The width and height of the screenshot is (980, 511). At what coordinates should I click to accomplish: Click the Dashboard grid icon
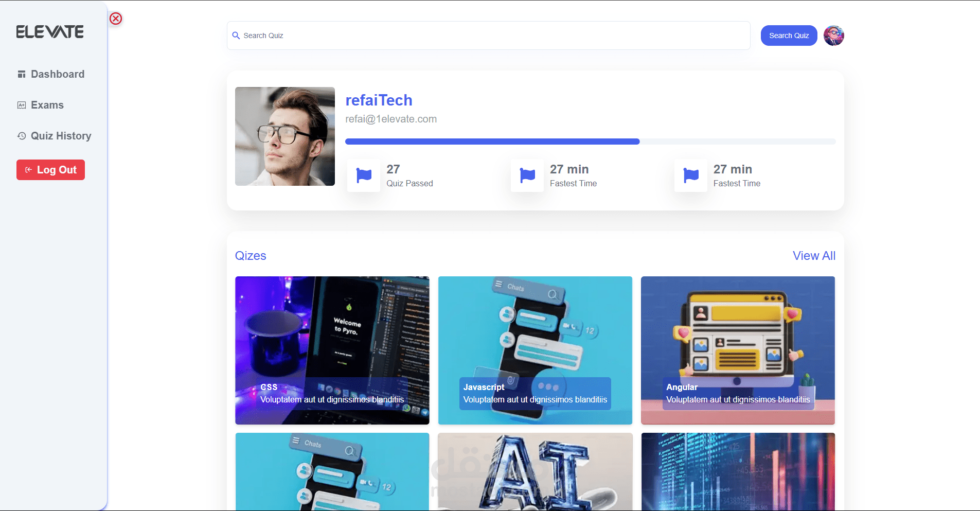(22, 74)
